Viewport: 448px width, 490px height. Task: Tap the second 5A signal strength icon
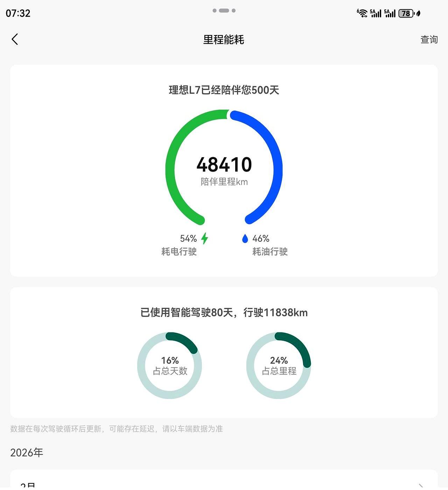pos(390,13)
